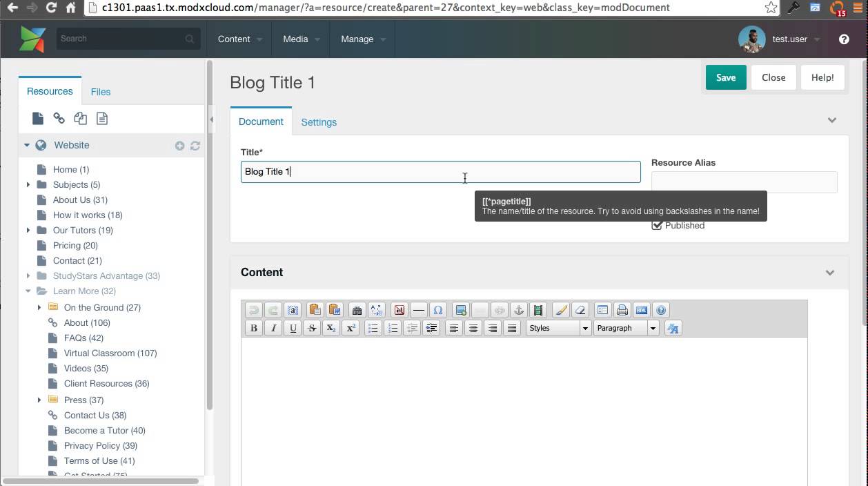Screen dimensions: 868x486
Task: Toggle italic formatting
Action: 273,328
